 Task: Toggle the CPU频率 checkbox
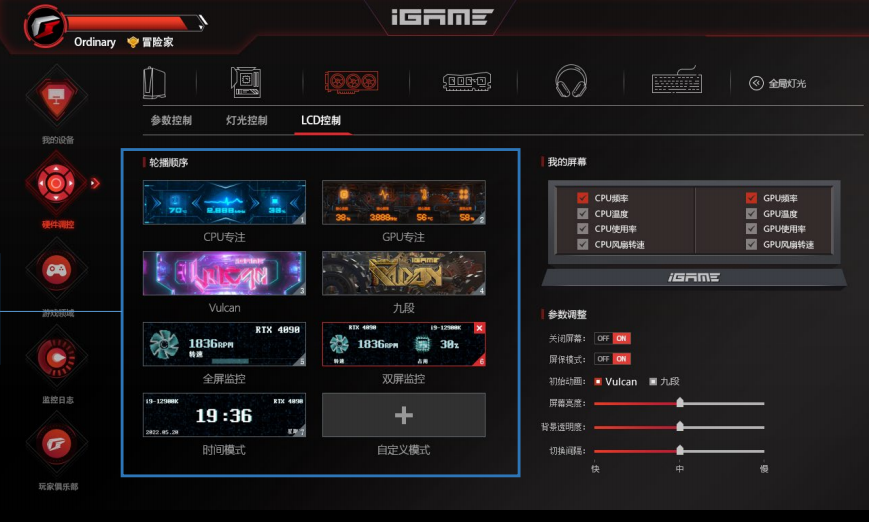[x=583, y=198]
